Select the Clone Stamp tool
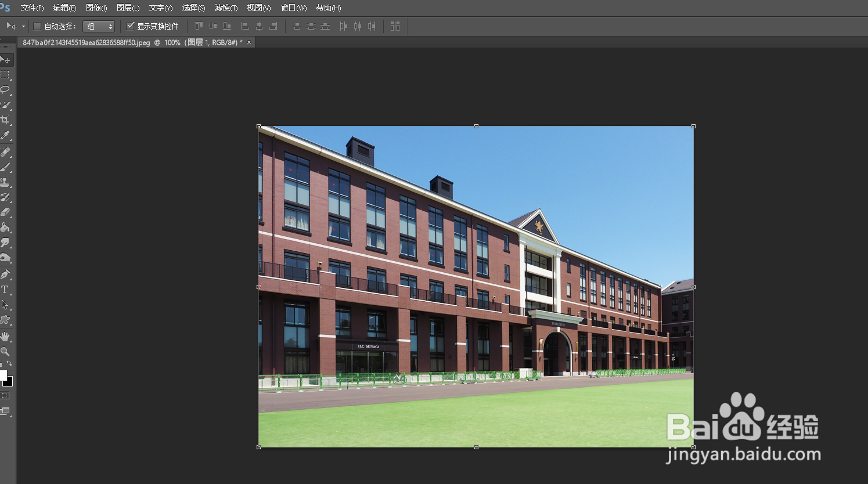The width and height of the screenshot is (868, 484). point(5,182)
